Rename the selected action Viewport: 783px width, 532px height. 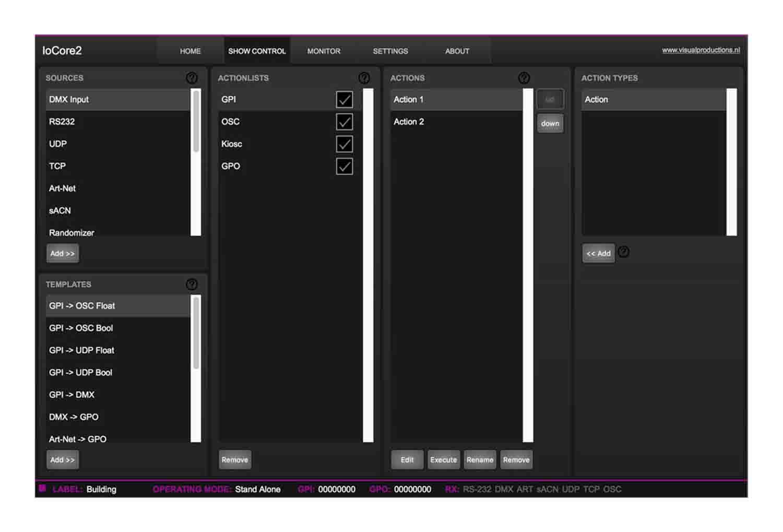[480, 460]
